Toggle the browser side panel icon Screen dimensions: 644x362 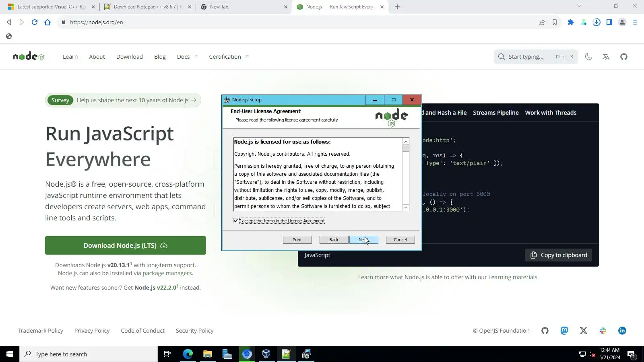(609, 22)
